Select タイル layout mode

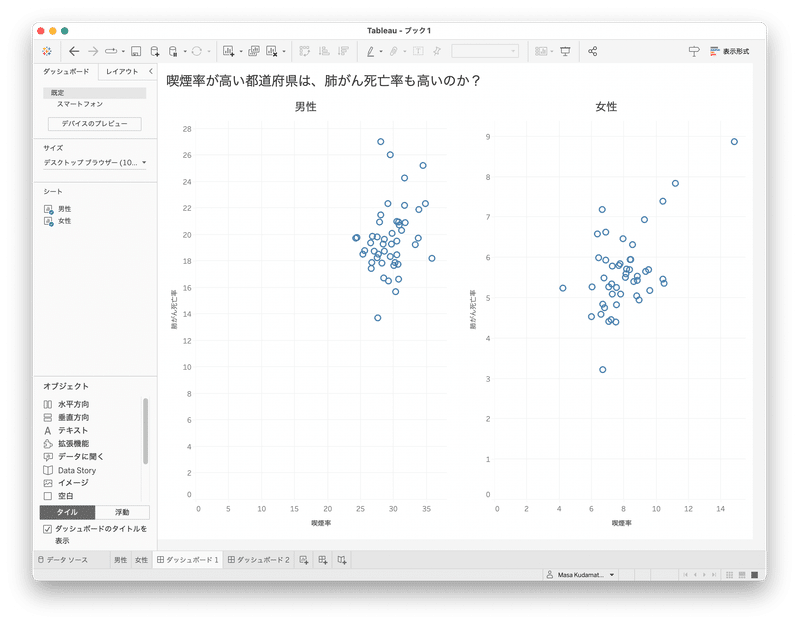point(67,512)
